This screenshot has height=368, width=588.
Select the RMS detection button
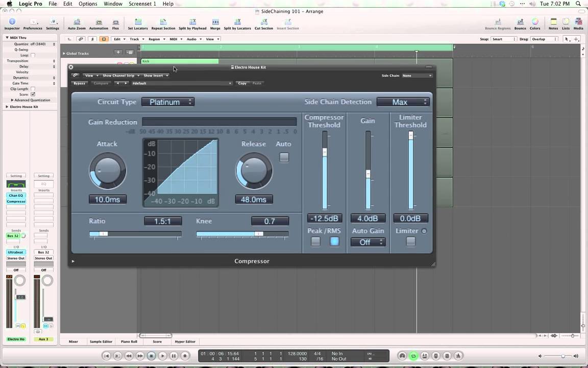coord(334,241)
